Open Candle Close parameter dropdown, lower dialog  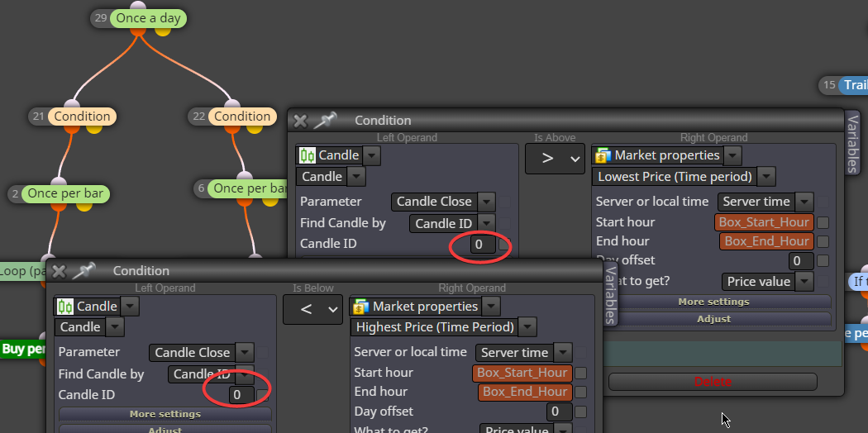245,352
